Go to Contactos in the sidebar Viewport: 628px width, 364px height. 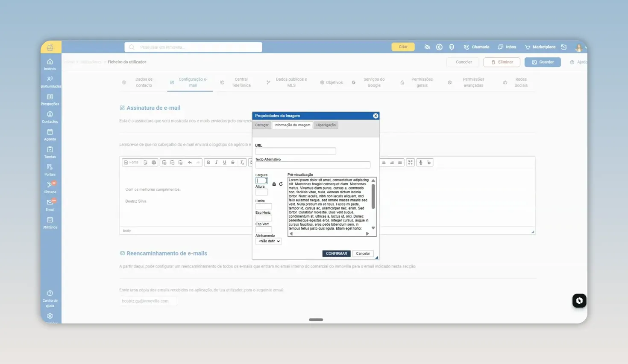pyautogui.click(x=50, y=117)
